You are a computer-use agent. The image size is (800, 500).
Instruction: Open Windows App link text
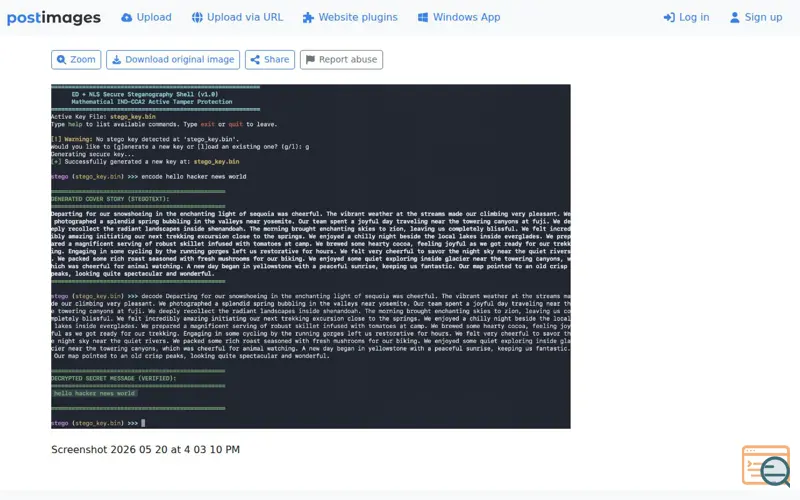pyautogui.click(x=467, y=17)
